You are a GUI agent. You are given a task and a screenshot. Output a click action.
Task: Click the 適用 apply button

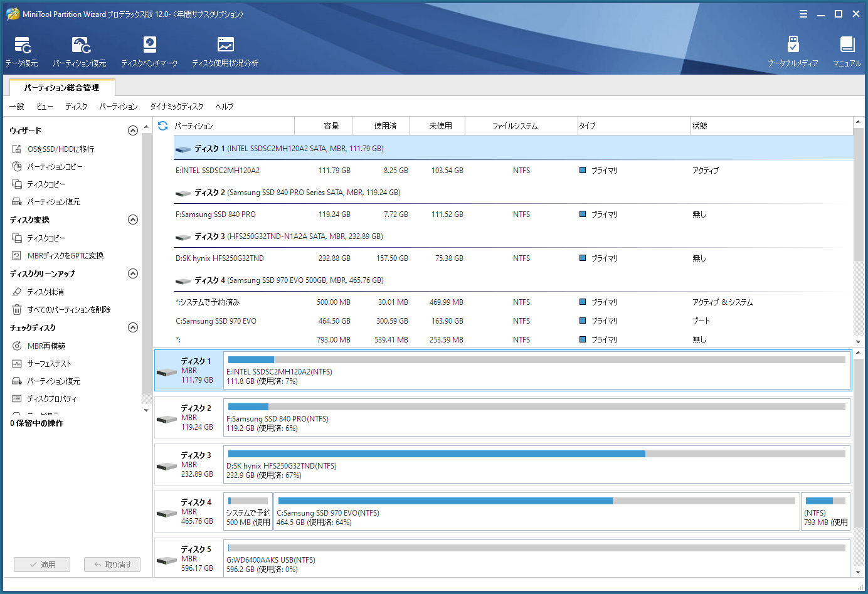click(42, 565)
